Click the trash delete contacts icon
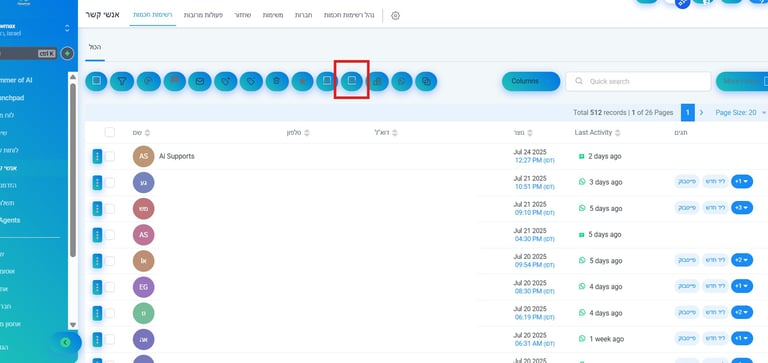 277,81
